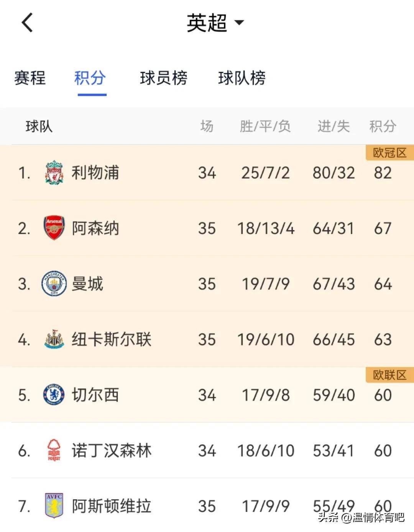Click the Liverpool club crest icon
This screenshot has width=414, height=532.
[x=55, y=173]
